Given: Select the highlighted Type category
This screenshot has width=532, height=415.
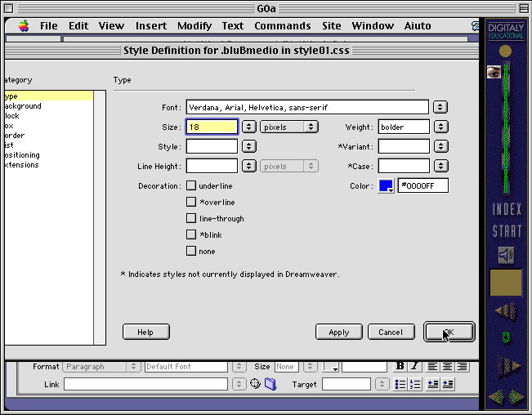Looking at the screenshot, I should (x=49, y=96).
